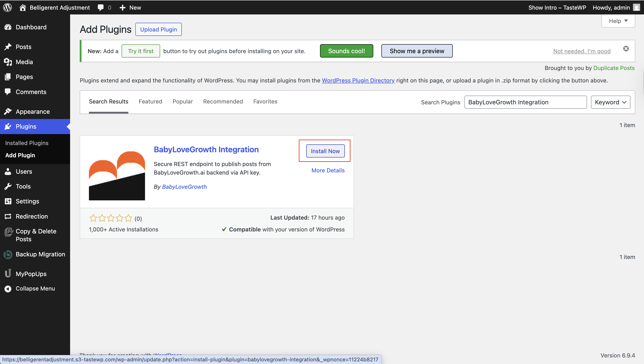
Task: Click the Media icon
Action: (x=8, y=62)
